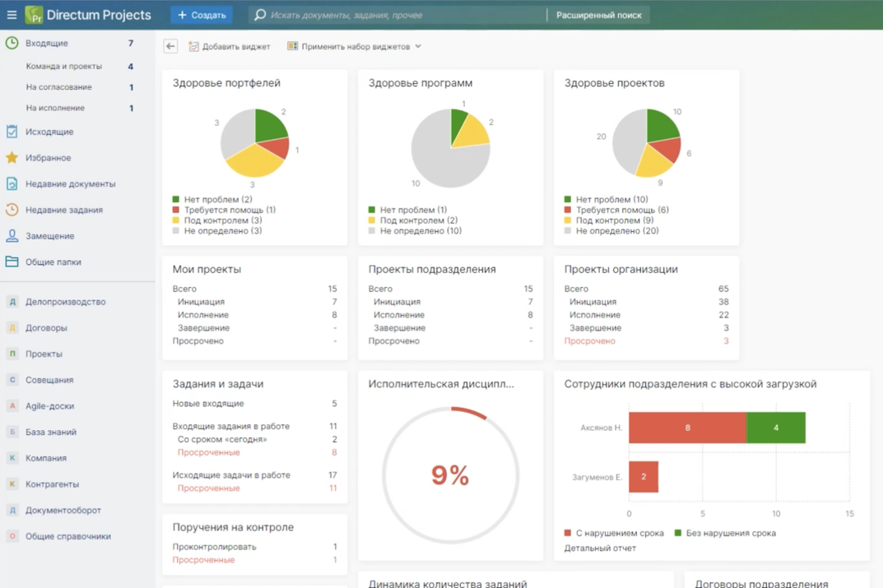Screen dimensions: 883x588
Task: Click the Directum Projects logo icon
Action: click(x=34, y=15)
